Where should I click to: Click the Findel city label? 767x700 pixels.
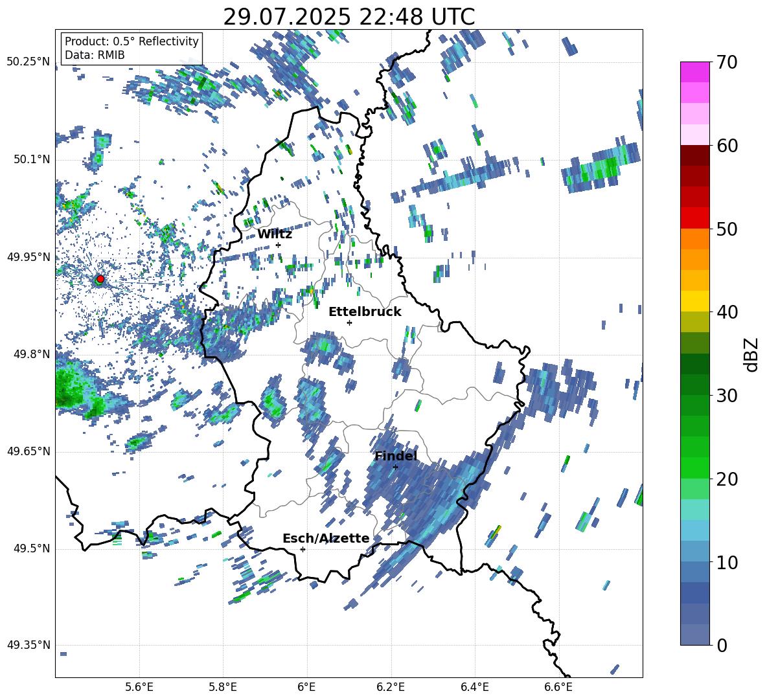pos(396,456)
